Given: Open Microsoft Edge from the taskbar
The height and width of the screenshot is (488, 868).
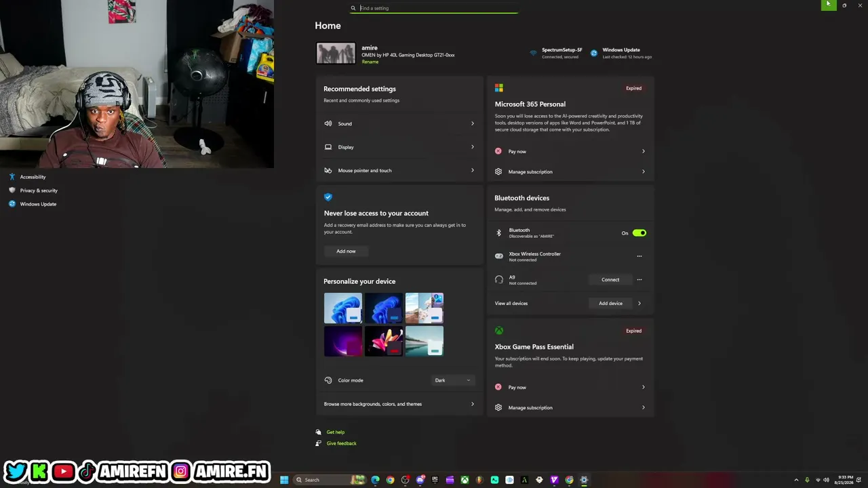Looking at the screenshot, I should tap(375, 480).
